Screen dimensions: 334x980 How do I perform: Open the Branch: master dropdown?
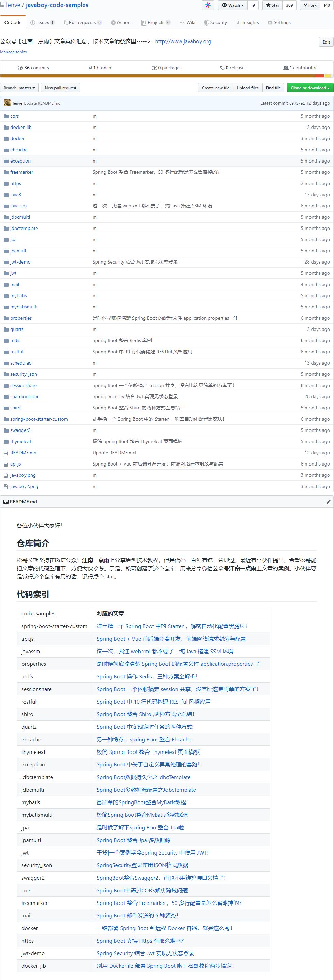(x=19, y=88)
